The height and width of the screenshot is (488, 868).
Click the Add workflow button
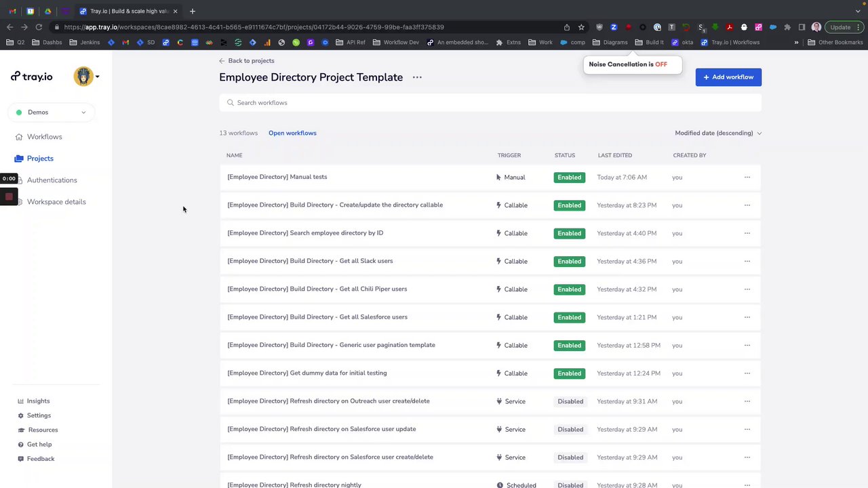[x=728, y=77]
